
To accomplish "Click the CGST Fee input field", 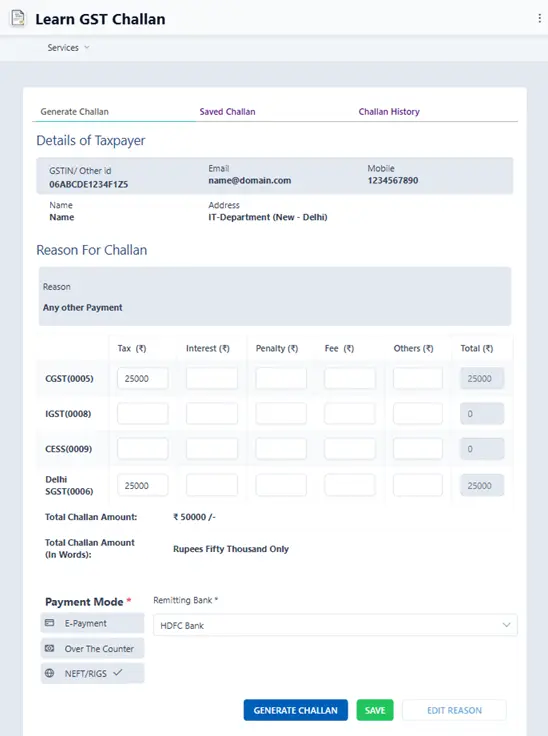I will (x=350, y=378).
